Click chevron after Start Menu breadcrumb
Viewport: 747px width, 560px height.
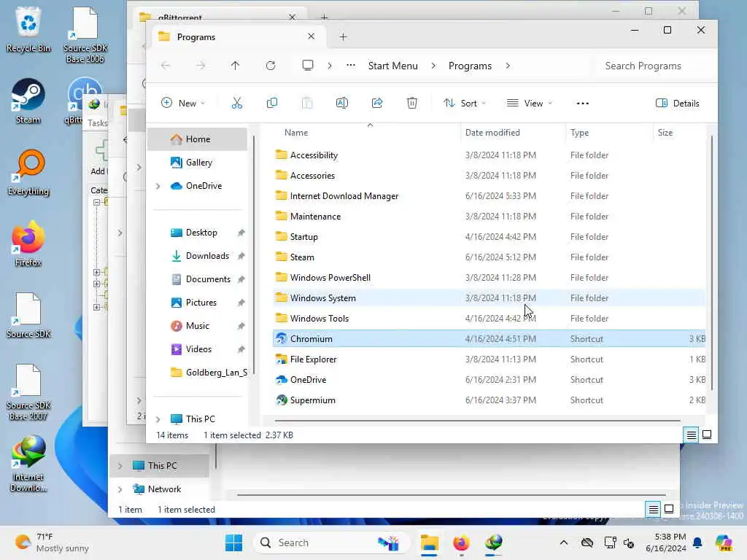click(x=433, y=66)
